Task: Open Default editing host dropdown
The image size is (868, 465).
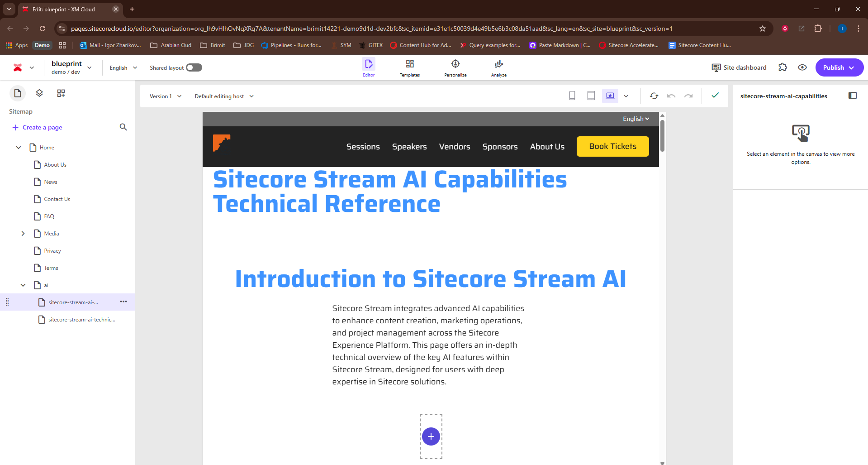Action: coord(224,96)
